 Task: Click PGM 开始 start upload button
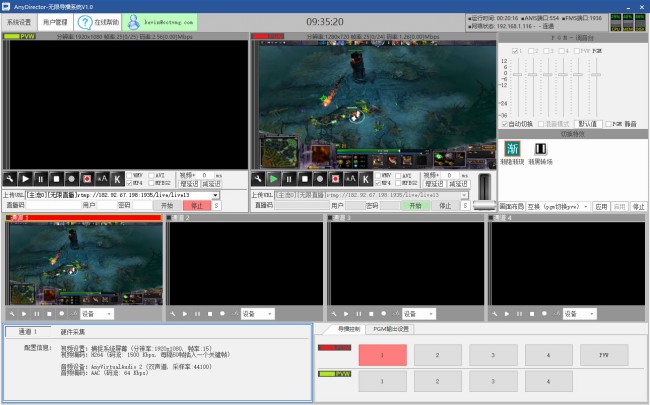(415, 205)
